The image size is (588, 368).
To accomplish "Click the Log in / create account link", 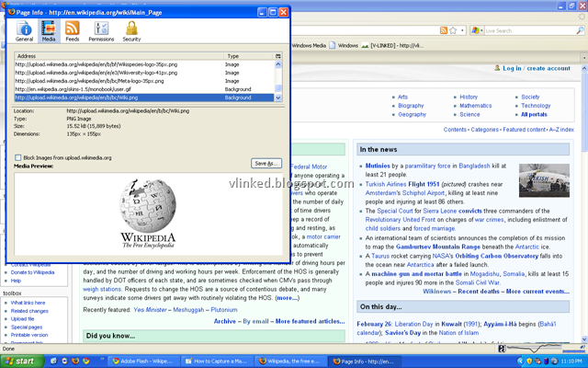I will pyautogui.click(x=537, y=68).
